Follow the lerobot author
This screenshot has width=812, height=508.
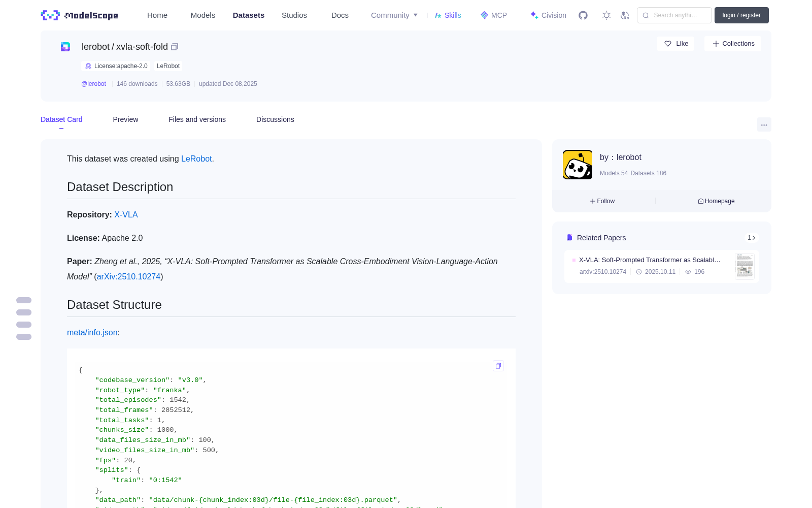click(602, 201)
